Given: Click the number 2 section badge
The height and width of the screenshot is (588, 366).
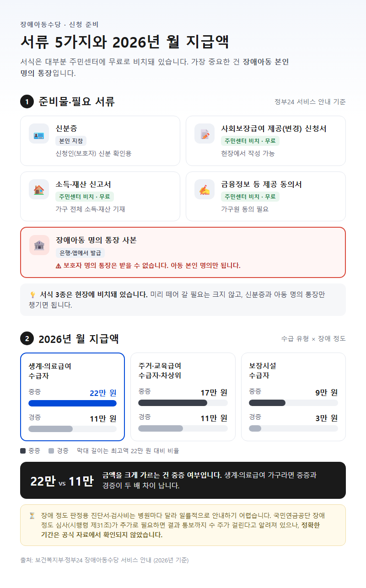Looking at the screenshot, I should [27, 339].
